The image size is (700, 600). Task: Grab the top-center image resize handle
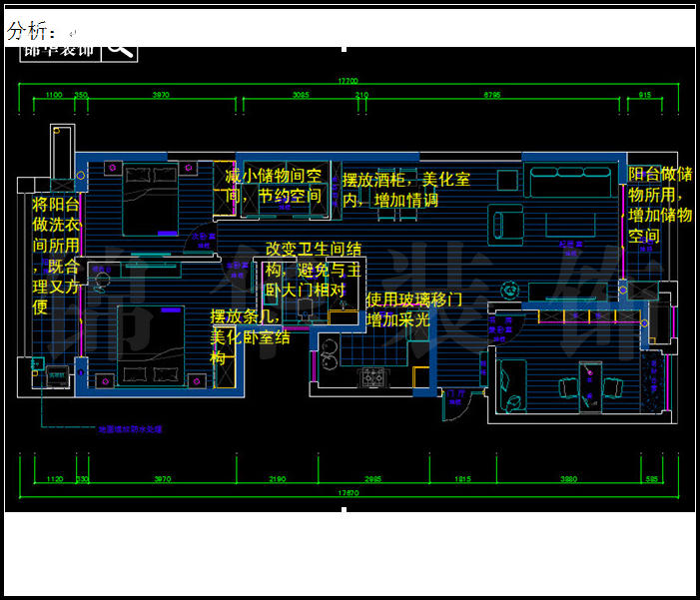coord(345,48)
